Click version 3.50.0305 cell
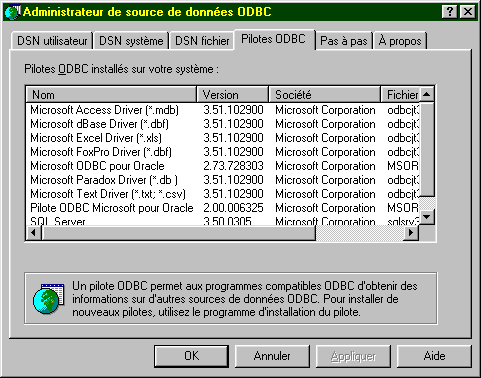 point(227,221)
